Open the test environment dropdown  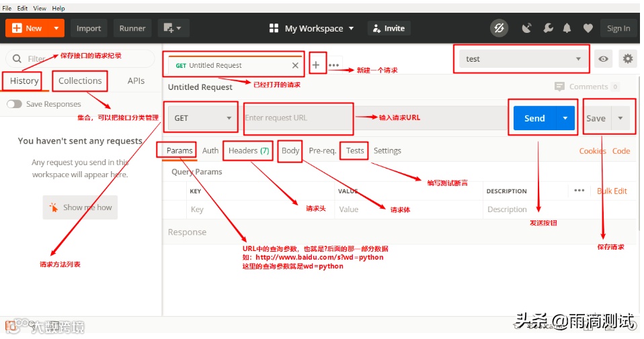pyautogui.click(x=522, y=59)
